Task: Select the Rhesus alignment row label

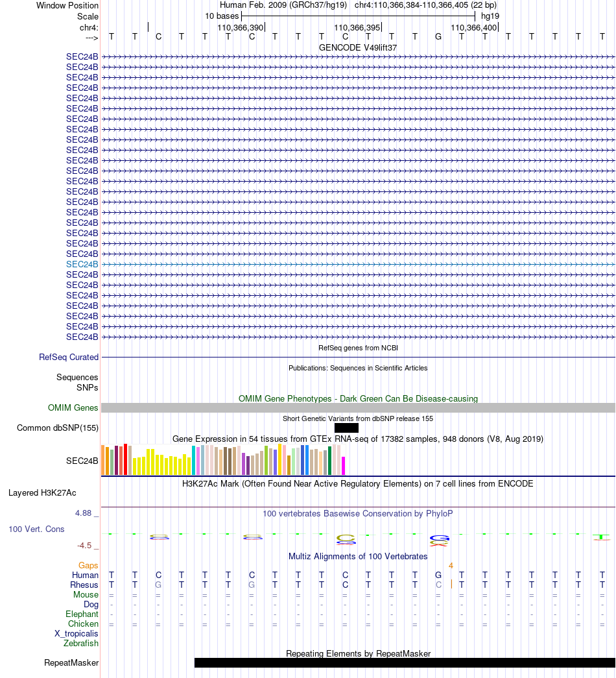Action: tap(84, 585)
